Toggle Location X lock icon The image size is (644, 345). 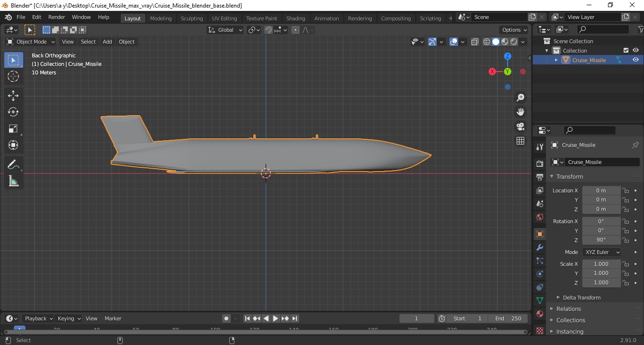coord(626,191)
